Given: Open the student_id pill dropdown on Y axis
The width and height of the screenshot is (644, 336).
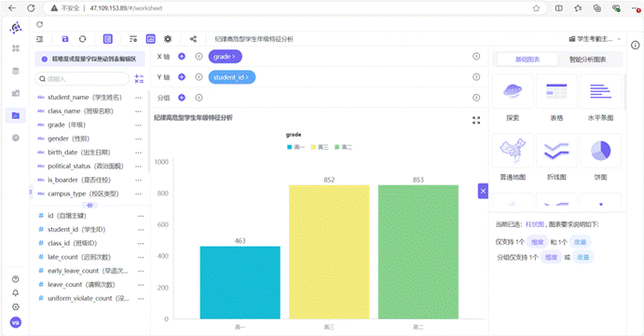Looking at the screenshot, I should [x=232, y=77].
